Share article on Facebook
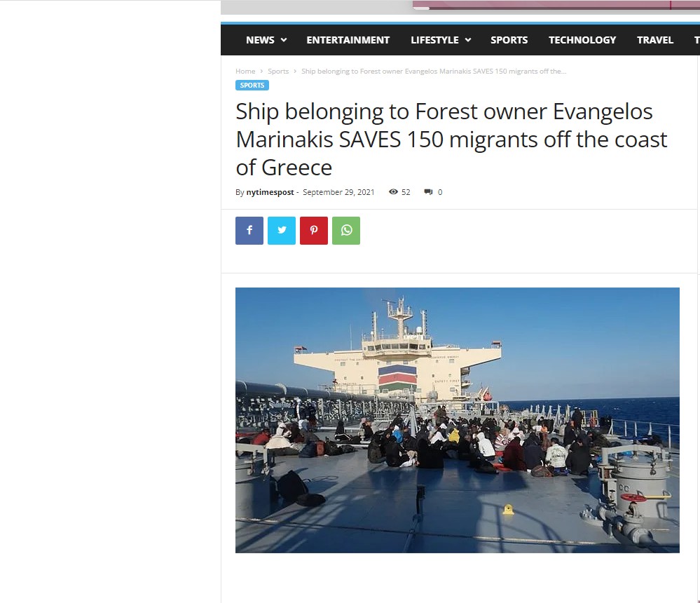Image resolution: width=700 pixels, height=603 pixels. point(249,231)
